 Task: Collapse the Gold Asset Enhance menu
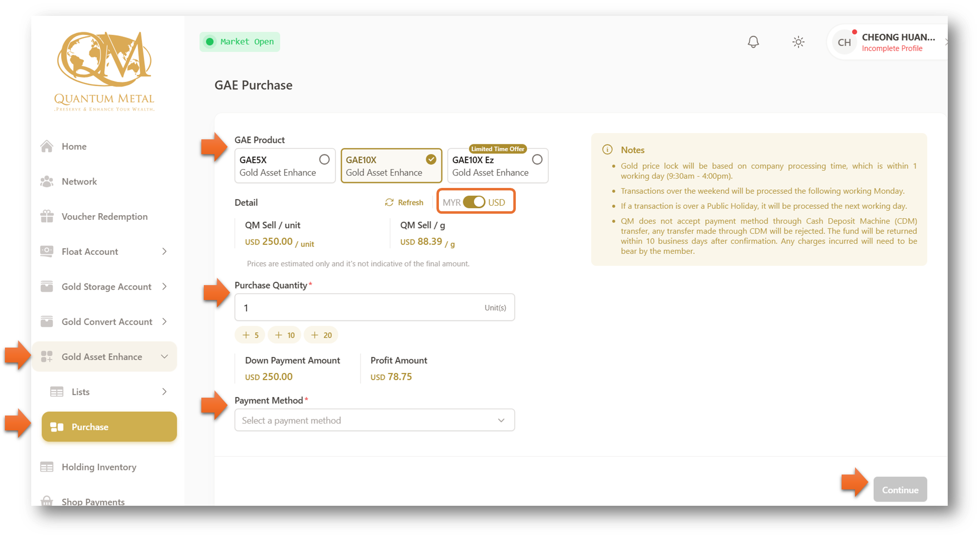tap(164, 357)
